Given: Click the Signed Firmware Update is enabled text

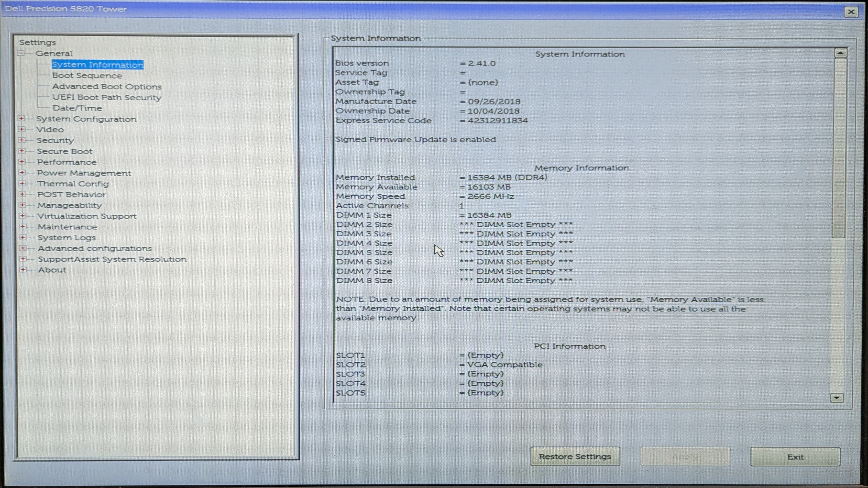Looking at the screenshot, I should click(x=416, y=139).
